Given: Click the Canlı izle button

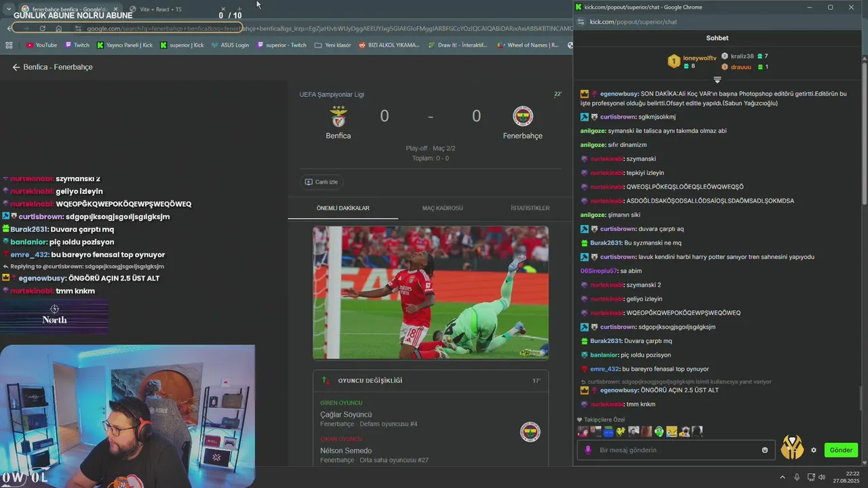Looking at the screenshot, I should click(321, 182).
